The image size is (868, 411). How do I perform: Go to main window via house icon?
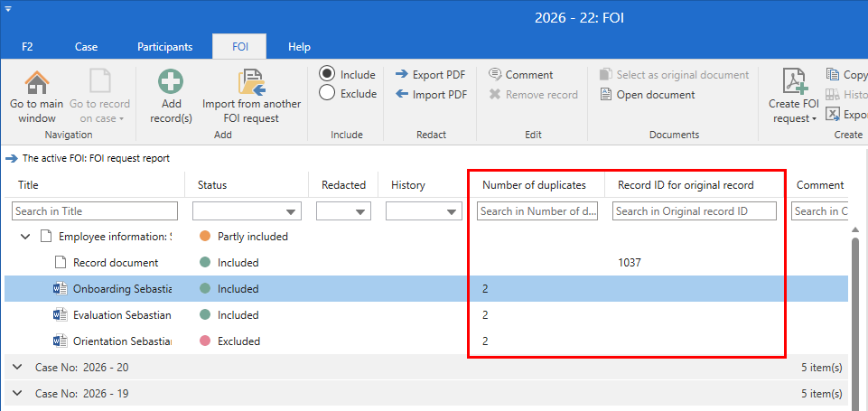(36, 83)
